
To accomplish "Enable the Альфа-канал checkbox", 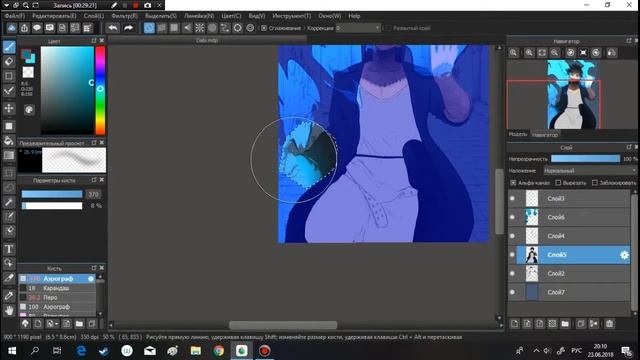I will [513, 183].
